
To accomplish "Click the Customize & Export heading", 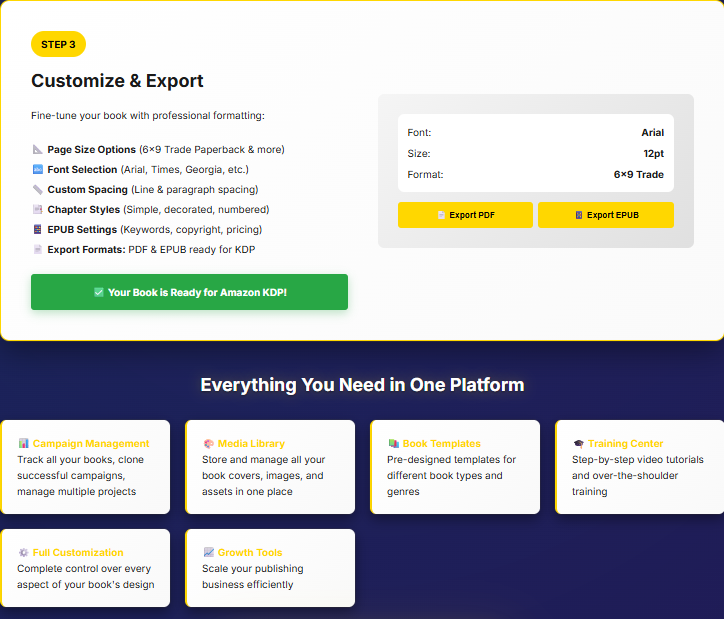I will tap(117, 81).
